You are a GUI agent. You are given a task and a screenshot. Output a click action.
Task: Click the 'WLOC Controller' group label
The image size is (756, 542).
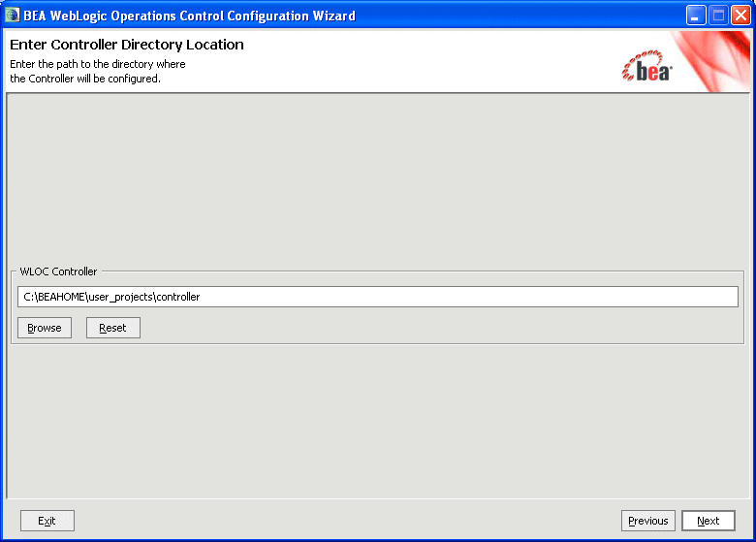pyautogui.click(x=58, y=271)
